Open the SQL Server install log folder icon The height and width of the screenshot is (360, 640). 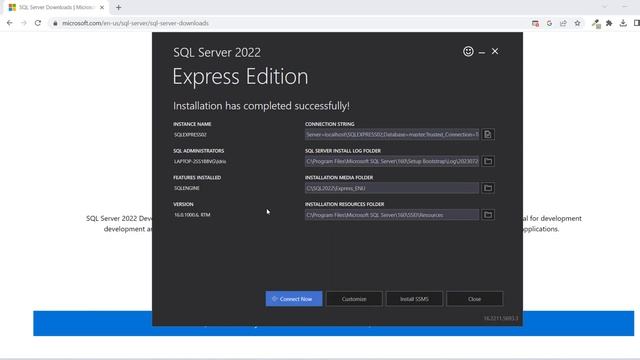coord(488,161)
